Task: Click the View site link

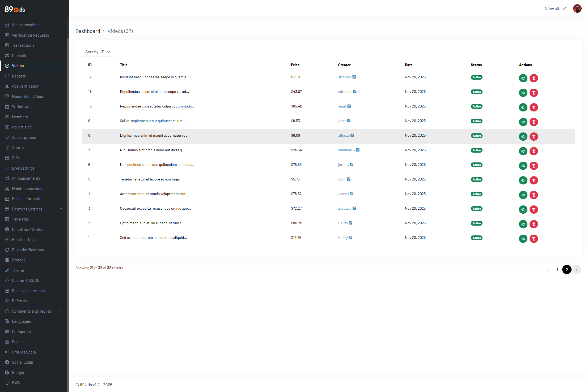Action: [556, 9]
